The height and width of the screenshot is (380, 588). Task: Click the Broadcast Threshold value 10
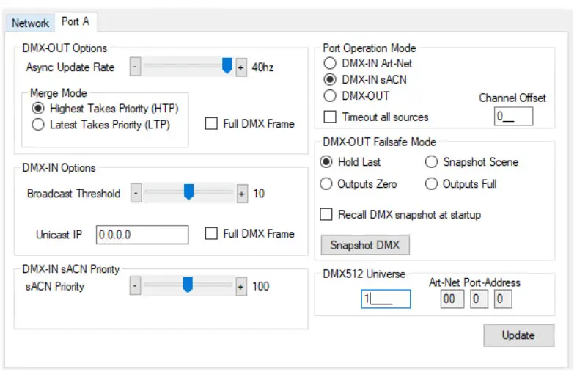(x=259, y=194)
